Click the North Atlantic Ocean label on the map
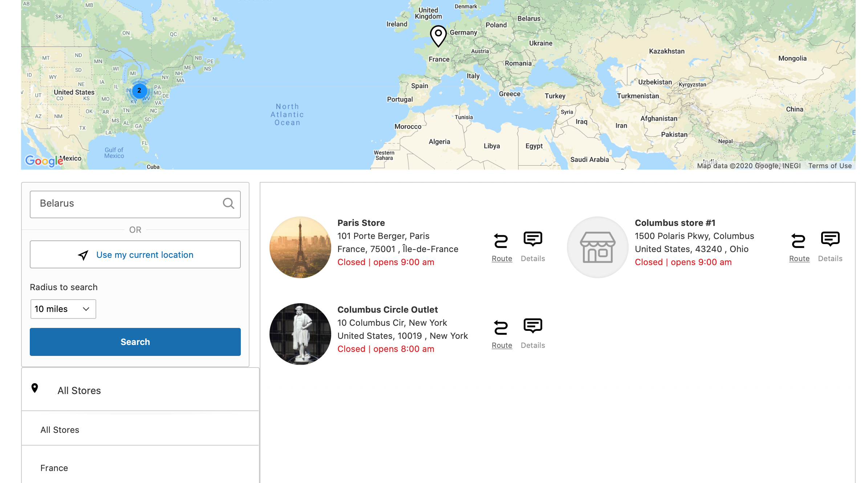Viewport: 868px width, 483px height. tap(287, 114)
